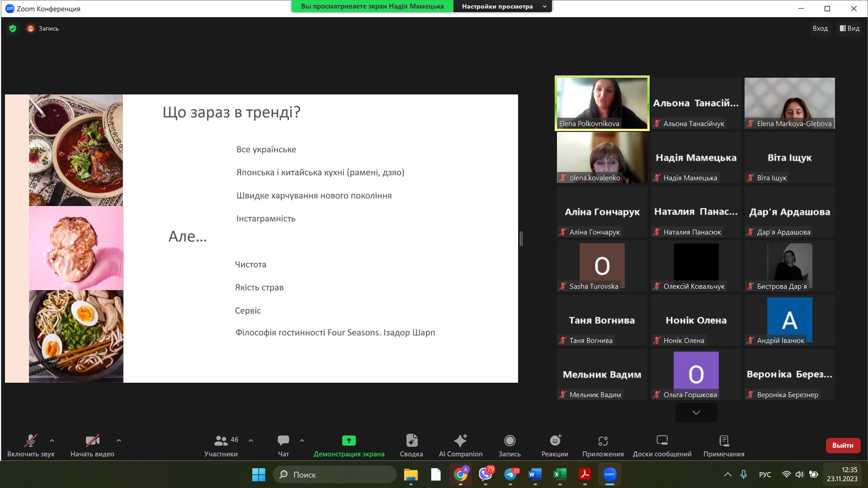This screenshot has height=488, width=868.
Task: Click the Вход sign-in button
Action: [820, 28]
